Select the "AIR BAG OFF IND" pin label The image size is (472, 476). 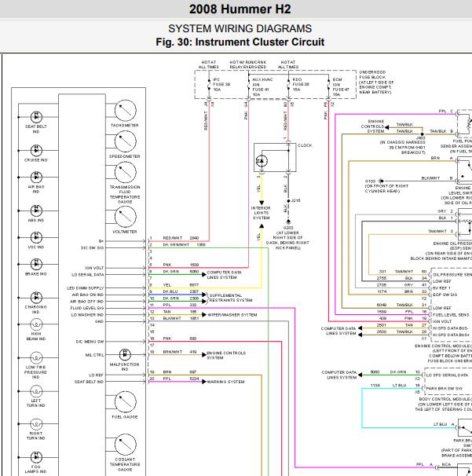coord(87,302)
